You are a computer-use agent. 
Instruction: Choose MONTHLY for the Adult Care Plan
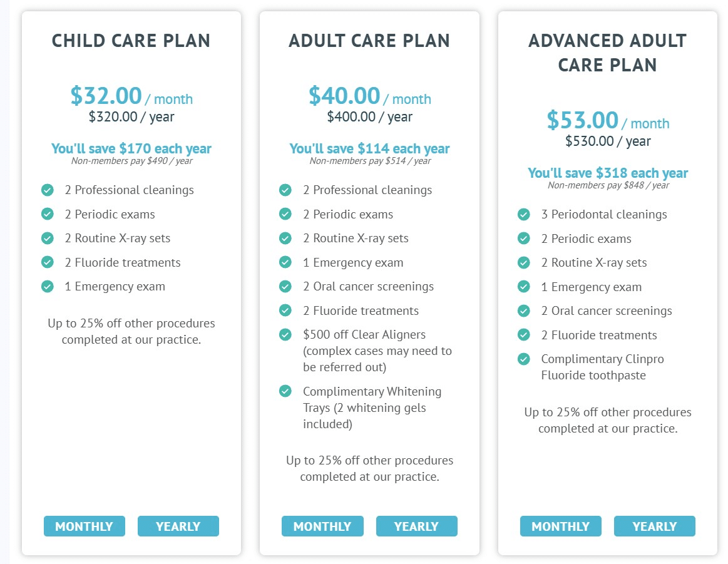click(x=322, y=526)
